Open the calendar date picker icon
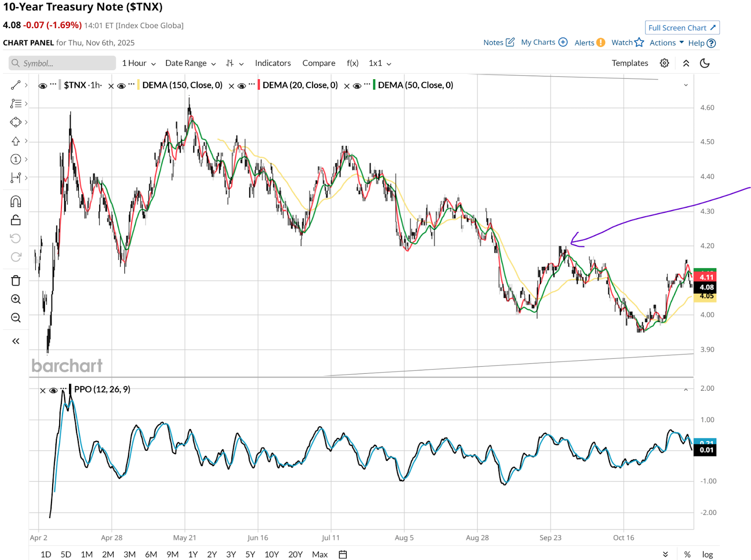The width and height of the screenshot is (751, 560). (343, 554)
